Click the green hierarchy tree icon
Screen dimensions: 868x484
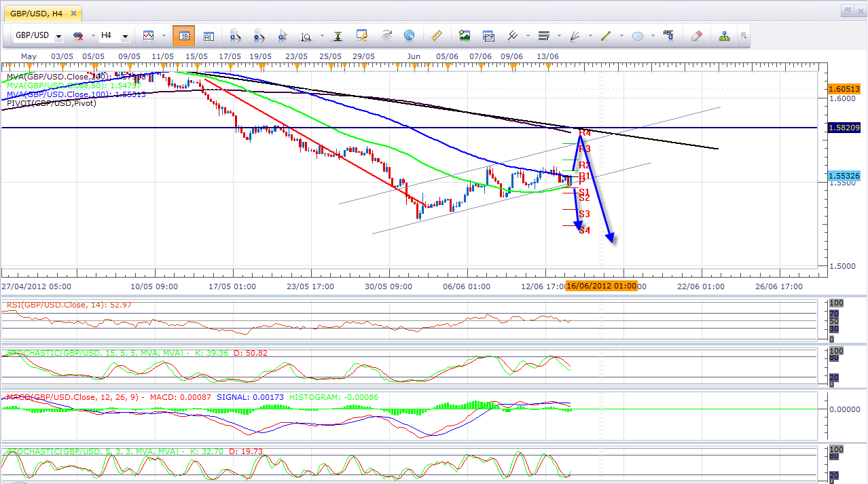pyautogui.click(x=724, y=36)
